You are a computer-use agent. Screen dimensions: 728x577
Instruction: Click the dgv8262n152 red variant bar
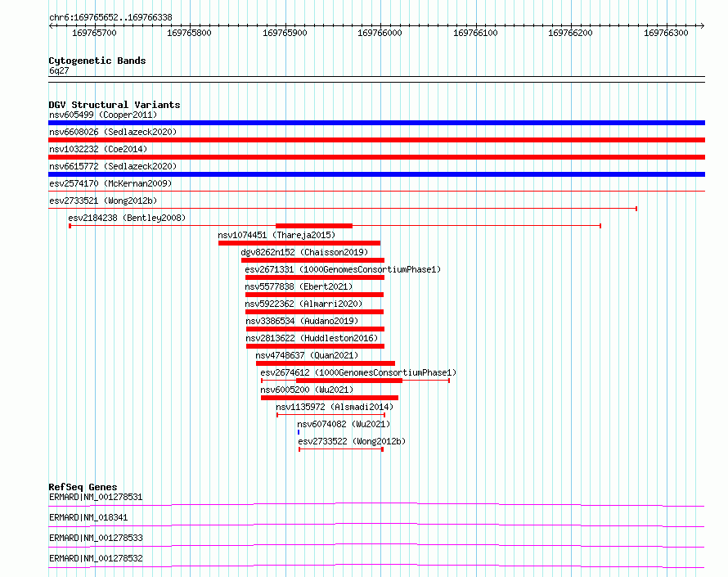click(313, 260)
